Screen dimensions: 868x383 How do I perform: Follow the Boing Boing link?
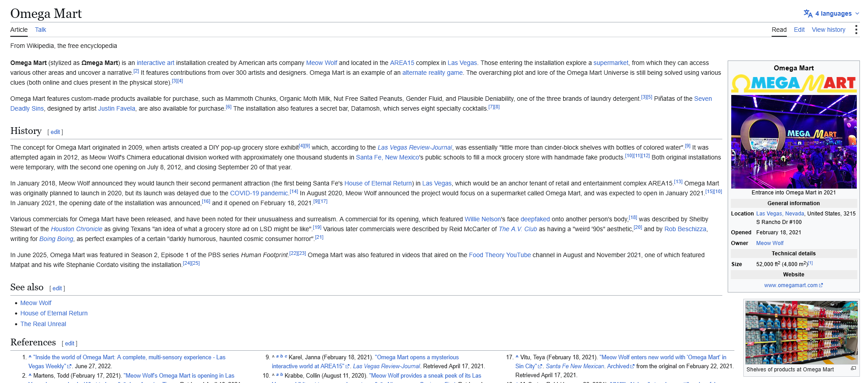[x=56, y=239]
